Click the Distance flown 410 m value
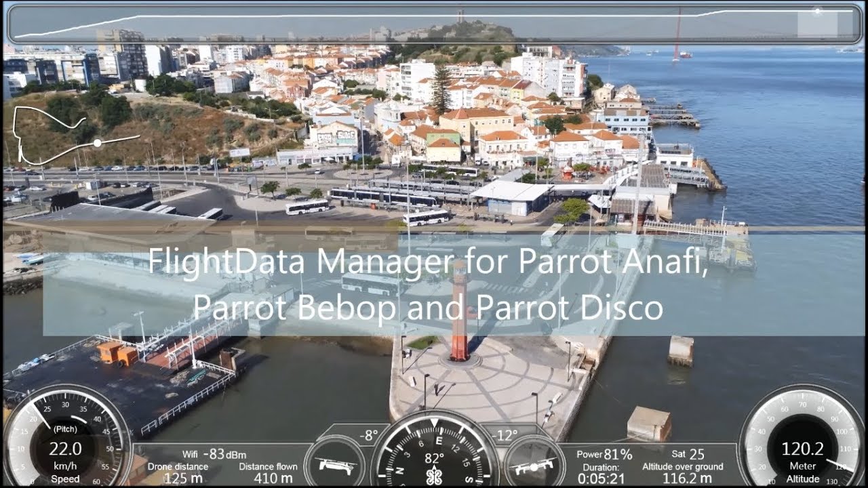868x488 pixels. coord(275,478)
